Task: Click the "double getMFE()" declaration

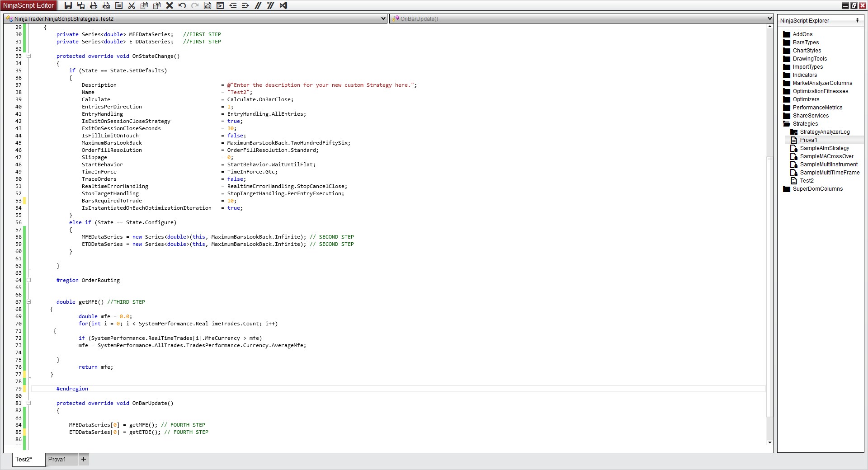Action: tap(80, 302)
